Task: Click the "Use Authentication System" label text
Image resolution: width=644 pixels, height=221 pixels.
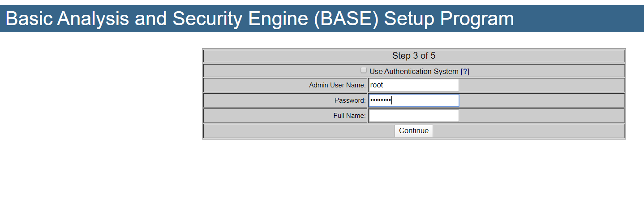Action: (x=414, y=71)
